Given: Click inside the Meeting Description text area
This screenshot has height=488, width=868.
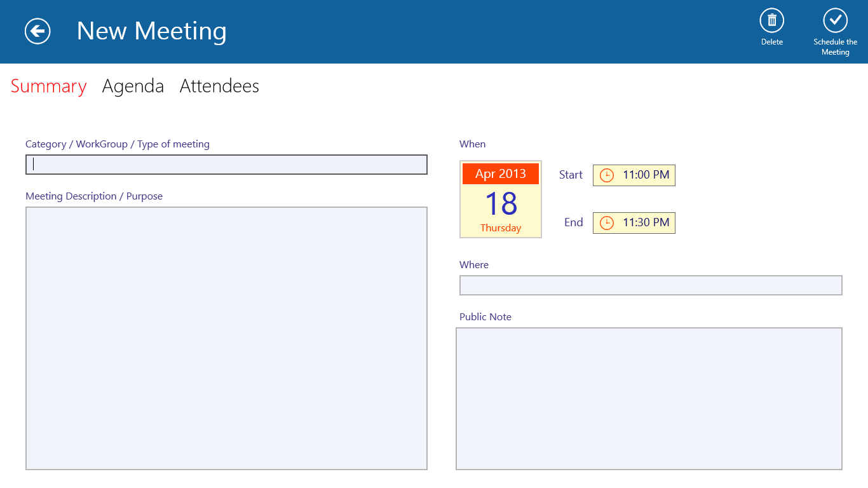Looking at the screenshot, I should (226, 337).
